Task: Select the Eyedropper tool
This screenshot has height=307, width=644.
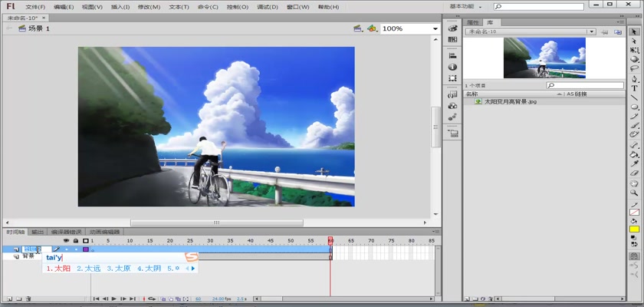Action: (634, 164)
